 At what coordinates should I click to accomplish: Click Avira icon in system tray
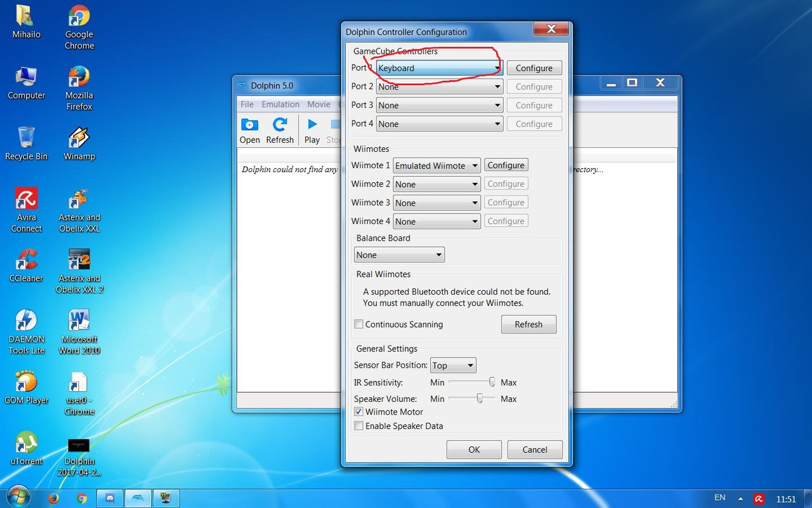[x=758, y=499]
